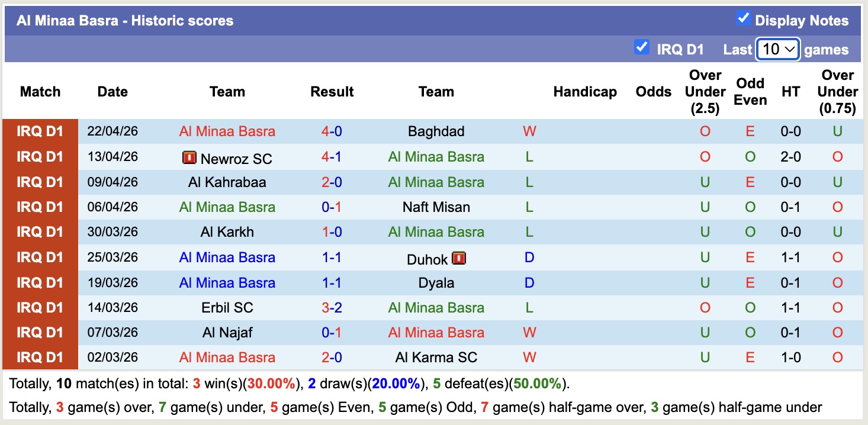The image size is (868, 425).
Task: Open the Last games count dropdown
Action: click(778, 49)
